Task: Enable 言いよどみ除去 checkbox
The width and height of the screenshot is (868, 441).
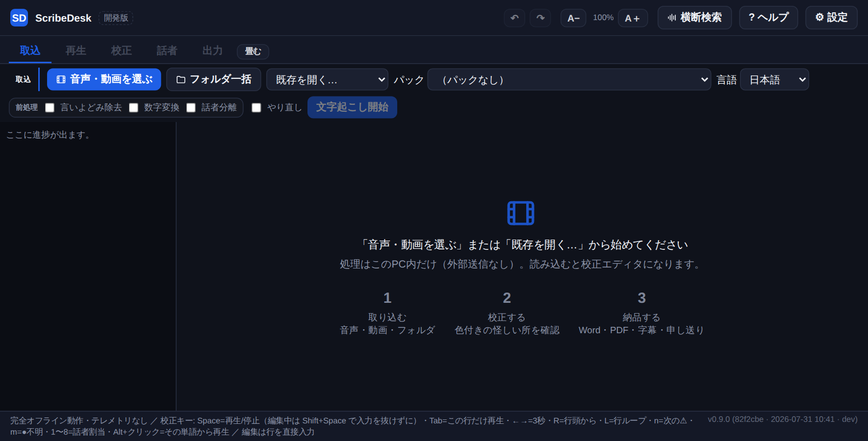Action: pyautogui.click(x=50, y=108)
